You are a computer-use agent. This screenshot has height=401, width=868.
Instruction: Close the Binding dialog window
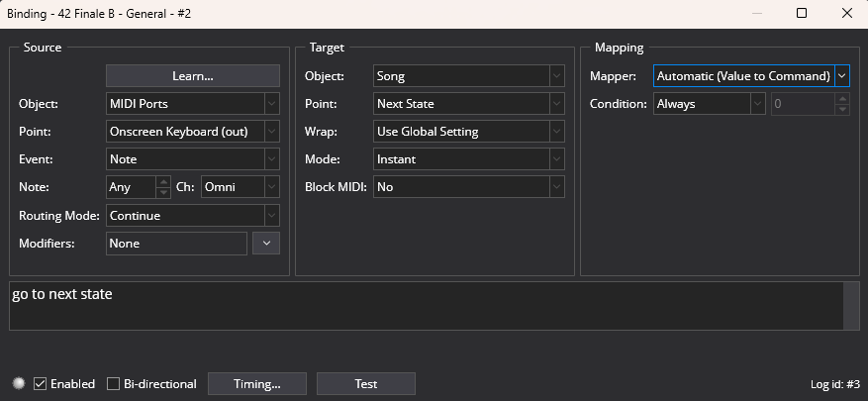(x=846, y=13)
